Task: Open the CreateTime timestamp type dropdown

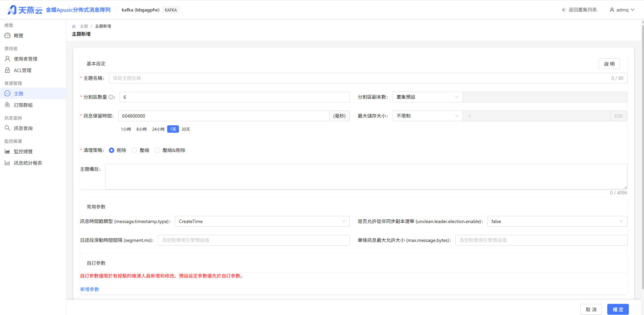Action: [262, 221]
